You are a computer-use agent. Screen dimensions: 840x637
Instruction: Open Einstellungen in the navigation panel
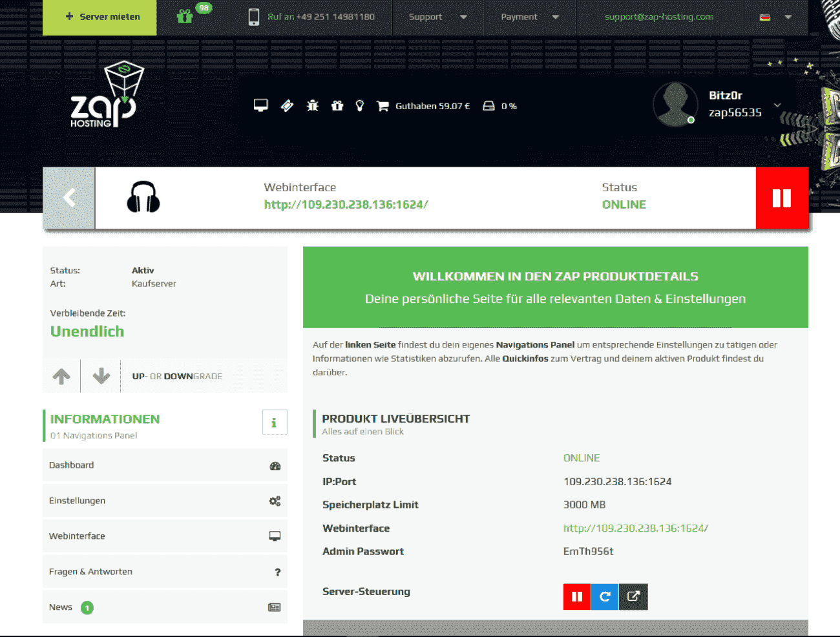tap(165, 501)
